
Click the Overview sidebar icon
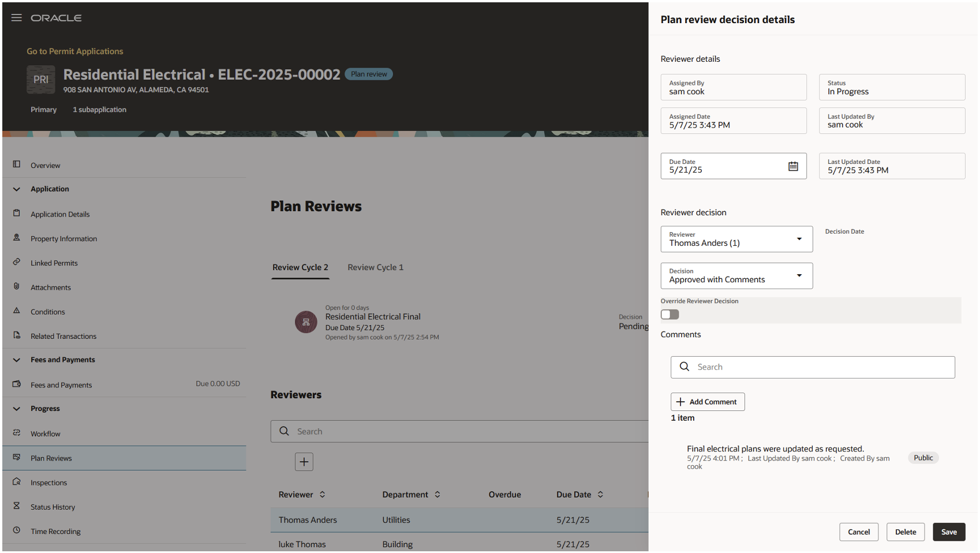(17, 165)
